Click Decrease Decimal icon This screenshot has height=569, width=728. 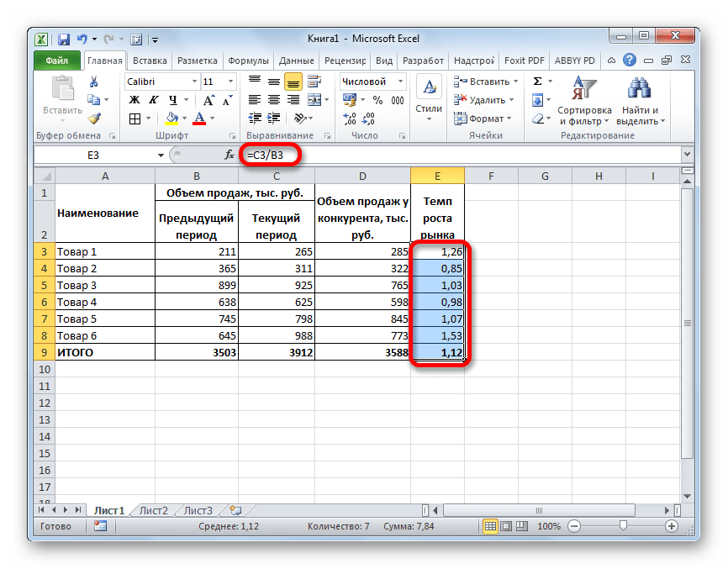pos(369,119)
